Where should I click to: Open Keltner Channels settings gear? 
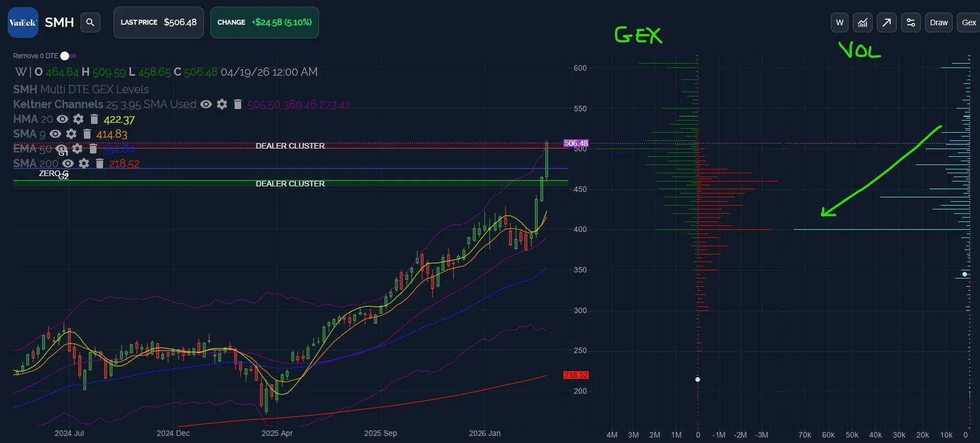pyautogui.click(x=222, y=104)
